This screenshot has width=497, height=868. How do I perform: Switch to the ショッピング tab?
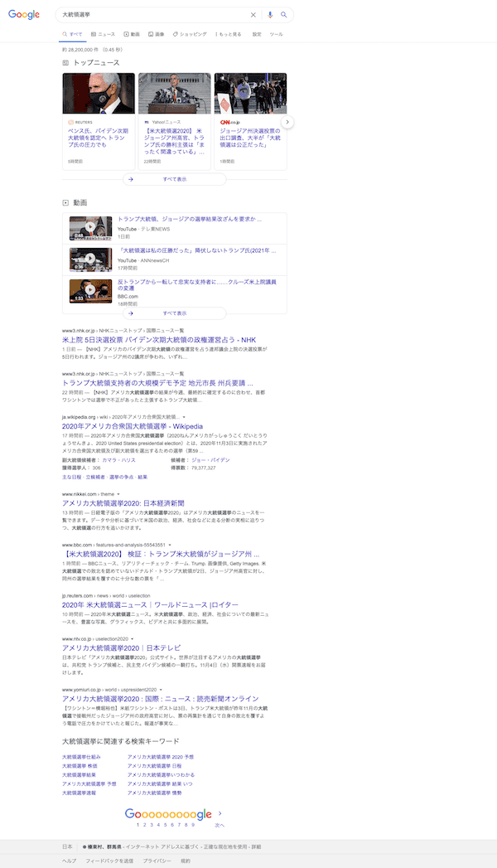[191, 34]
